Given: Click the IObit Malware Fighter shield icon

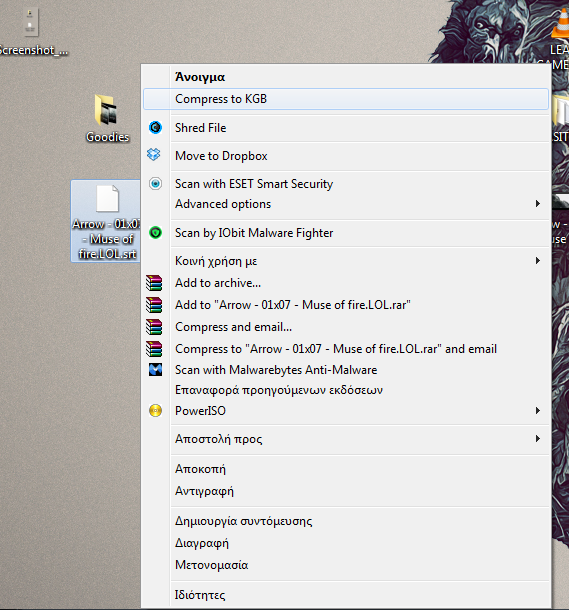Looking at the screenshot, I should (155, 233).
